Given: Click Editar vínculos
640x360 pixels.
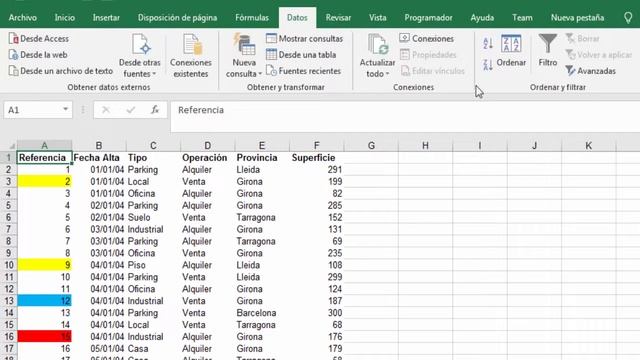Looking at the screenshot, I should [432, 71].
